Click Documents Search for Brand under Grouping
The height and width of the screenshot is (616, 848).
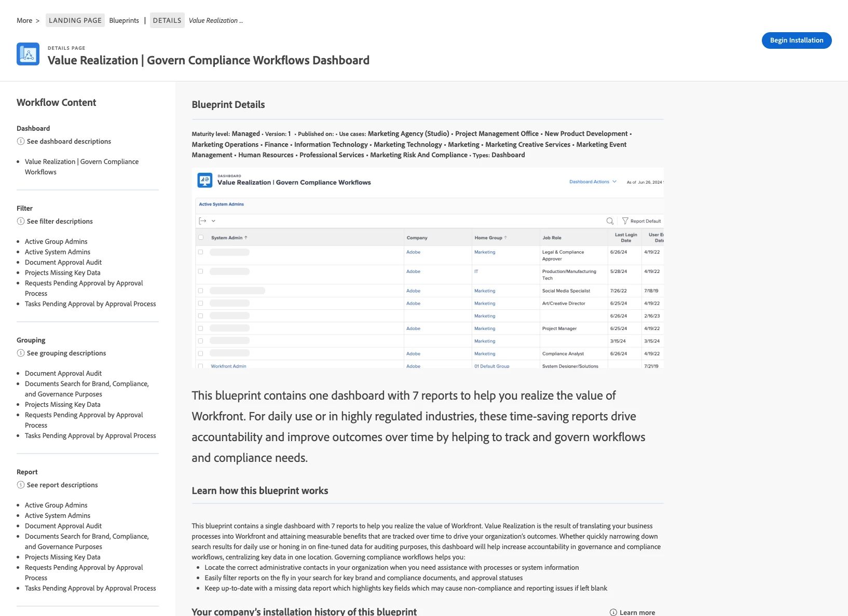click(x=87, y=389)
